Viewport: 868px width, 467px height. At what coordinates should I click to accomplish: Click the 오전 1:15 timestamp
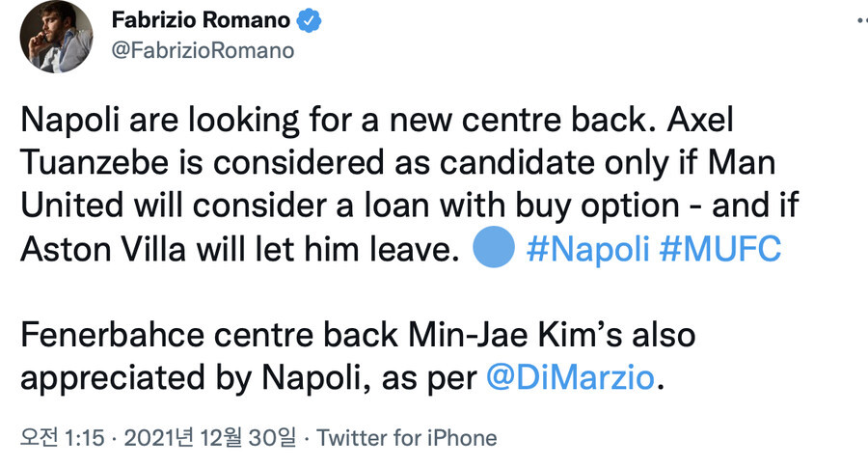pyautogui.click(x=62, y=438)
